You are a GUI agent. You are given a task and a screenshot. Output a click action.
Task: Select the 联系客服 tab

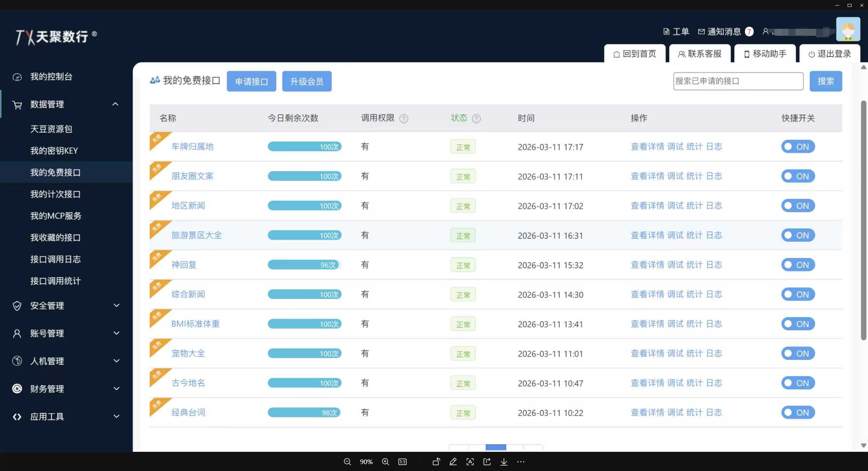point(700,54)
